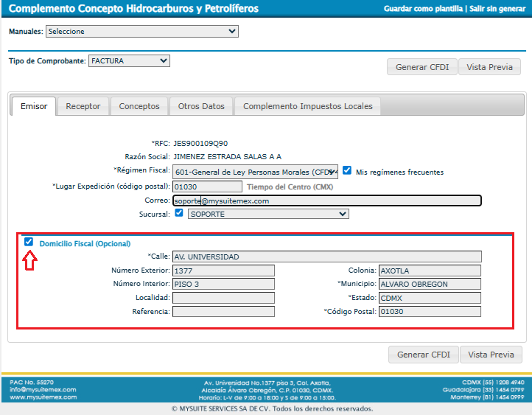The height and width of the screenshot is (415, 532).
Task: Select Complemento Impuestos Locales tab
Action: (x=308, y=106)
